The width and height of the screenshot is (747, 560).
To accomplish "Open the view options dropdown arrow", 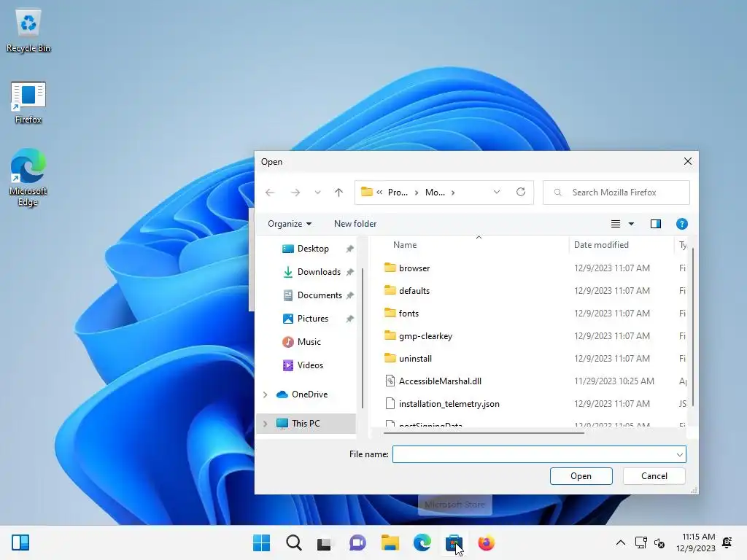I will [631, 224].
